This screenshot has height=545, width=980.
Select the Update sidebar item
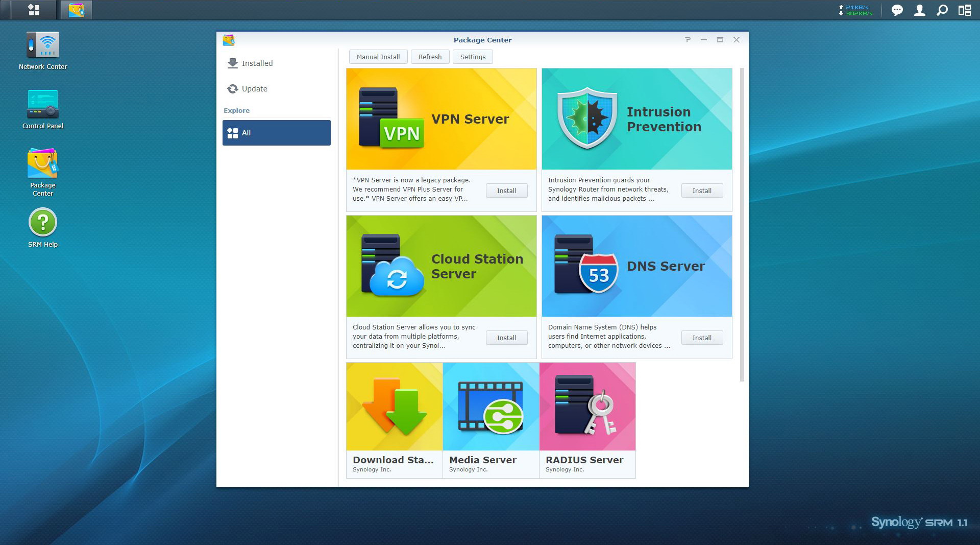click(277, 89)
